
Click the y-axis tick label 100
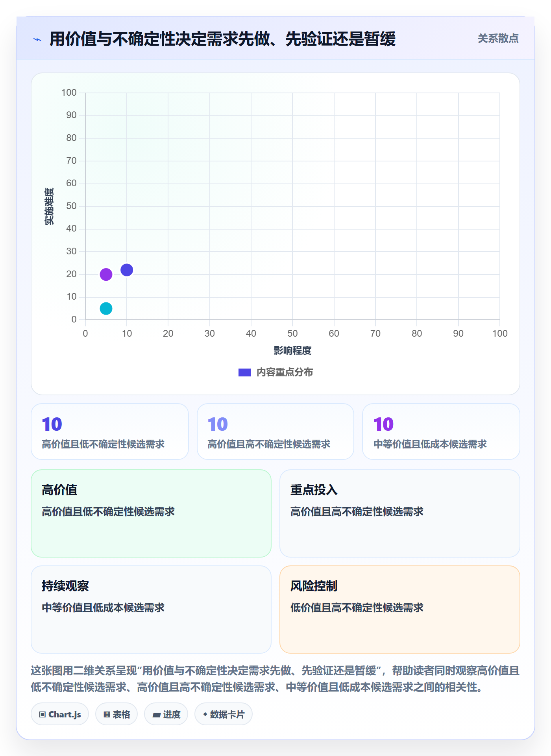click(69, 93)
